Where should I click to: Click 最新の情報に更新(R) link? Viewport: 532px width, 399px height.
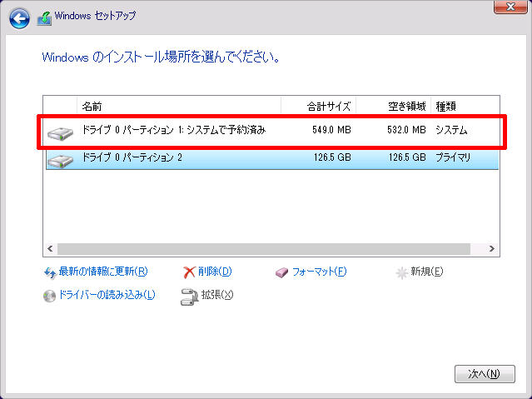coord(103,272)
